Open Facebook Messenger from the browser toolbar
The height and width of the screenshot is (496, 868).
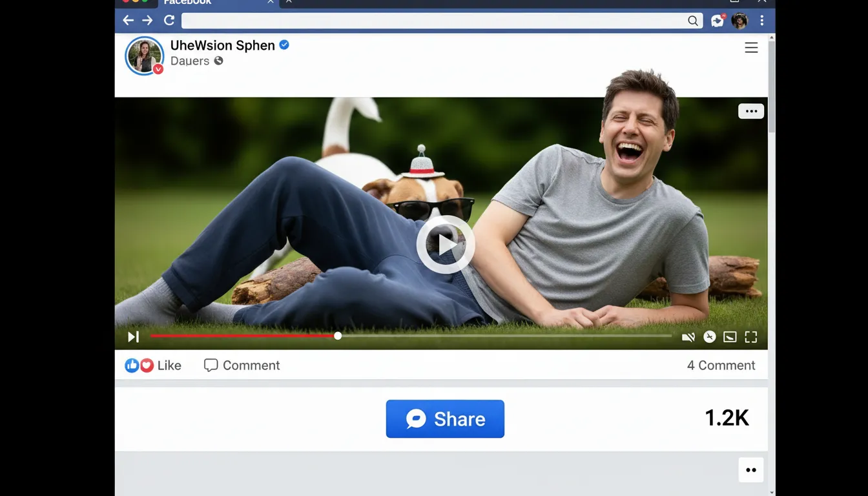click(717, 21)
